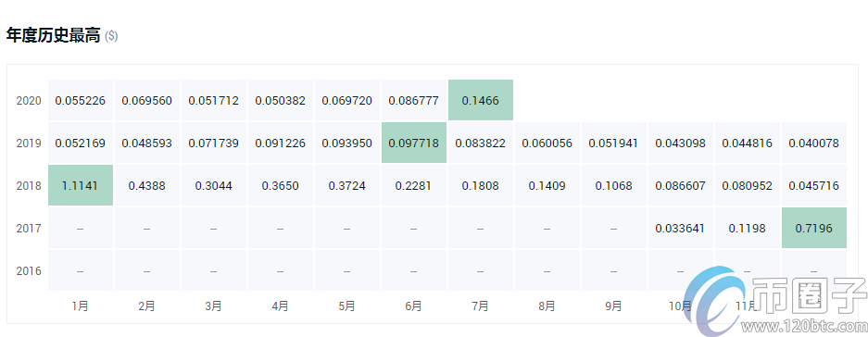Click the 0.086607 cell
The height and width of the screenshot is (337, 868).
[x=680, y=185]
